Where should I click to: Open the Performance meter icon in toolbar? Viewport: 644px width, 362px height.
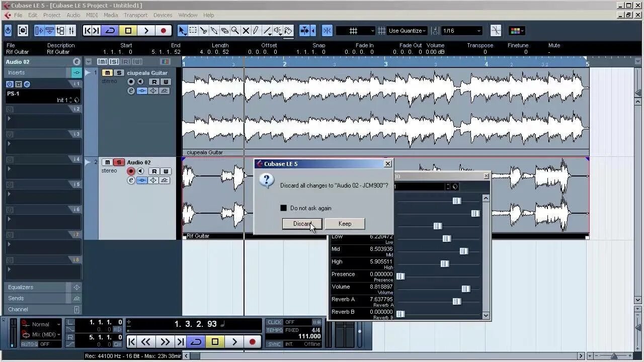click(23, 31)
